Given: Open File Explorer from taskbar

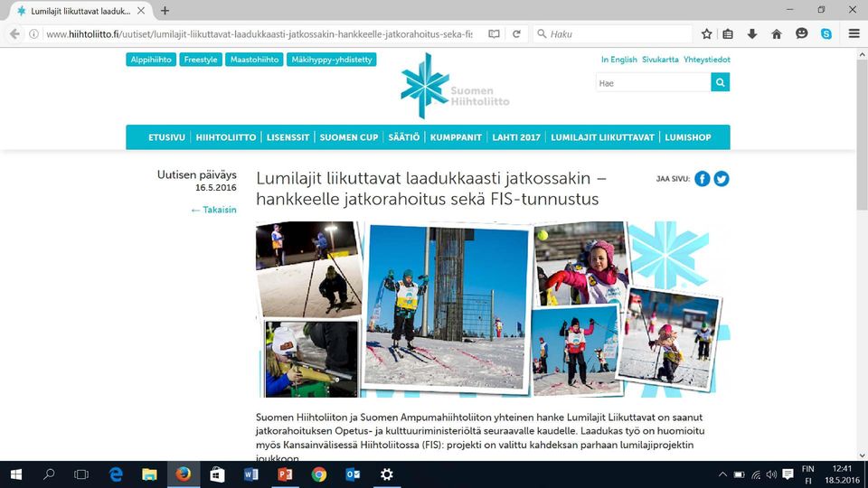Looking at the screenshot, I should pyautogui.click(x=149, y=474).
